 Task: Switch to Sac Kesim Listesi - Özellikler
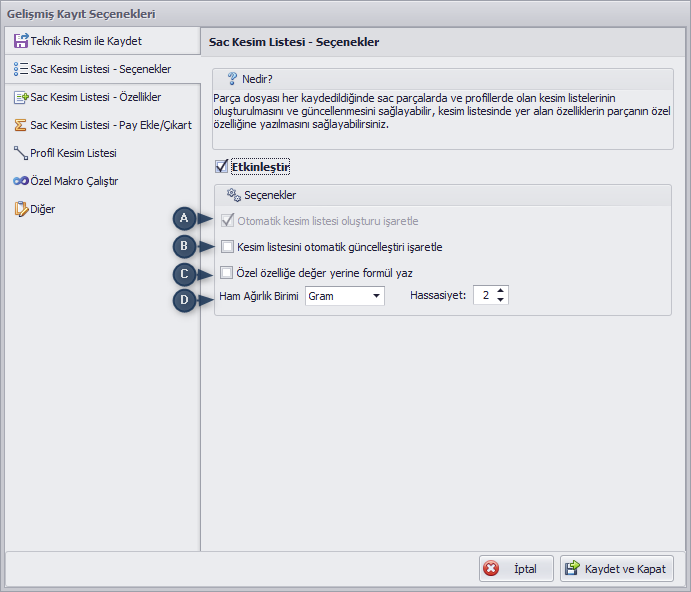(103, 97)
